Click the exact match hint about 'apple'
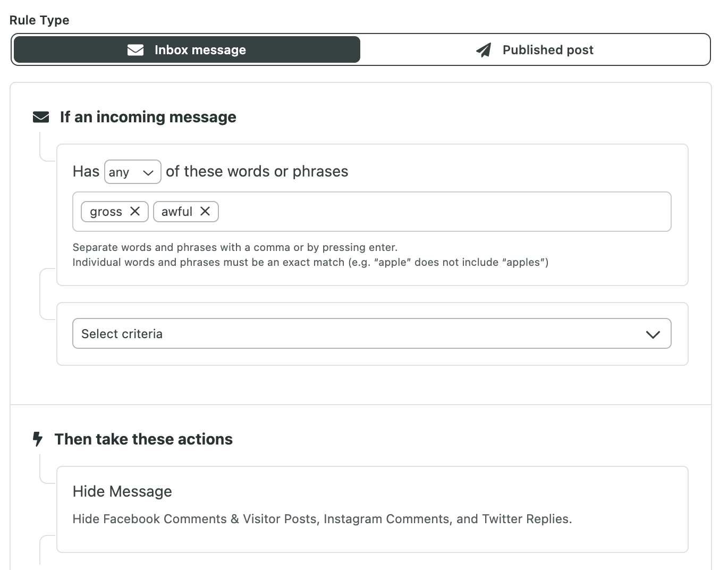This screenshot has height=570, width=728. 310,262
